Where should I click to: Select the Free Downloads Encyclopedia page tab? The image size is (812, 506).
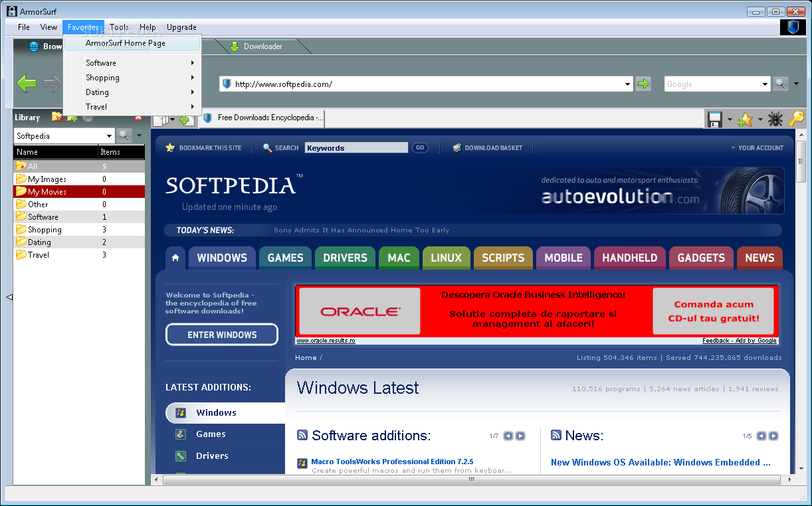[263, 118]
